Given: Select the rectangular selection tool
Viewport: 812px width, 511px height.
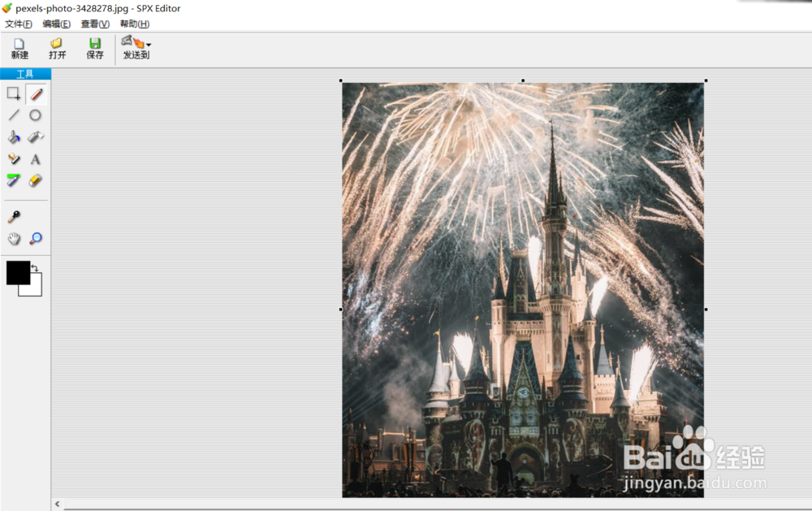Looking at the screenshot, I should (x=14, y=93).
